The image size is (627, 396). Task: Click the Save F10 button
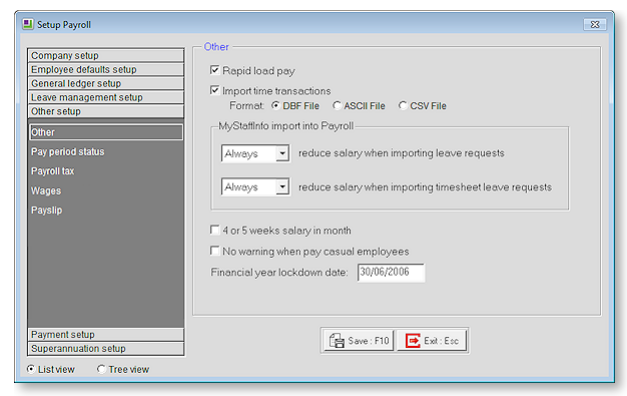click(359, 341)
